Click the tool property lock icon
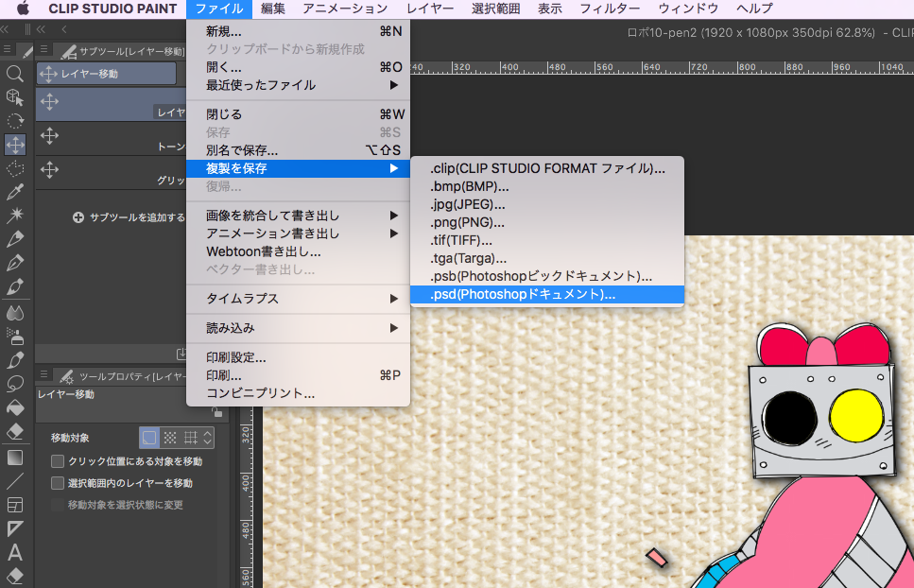This screenshot has width=914, height=588. [x=216, y=412]
